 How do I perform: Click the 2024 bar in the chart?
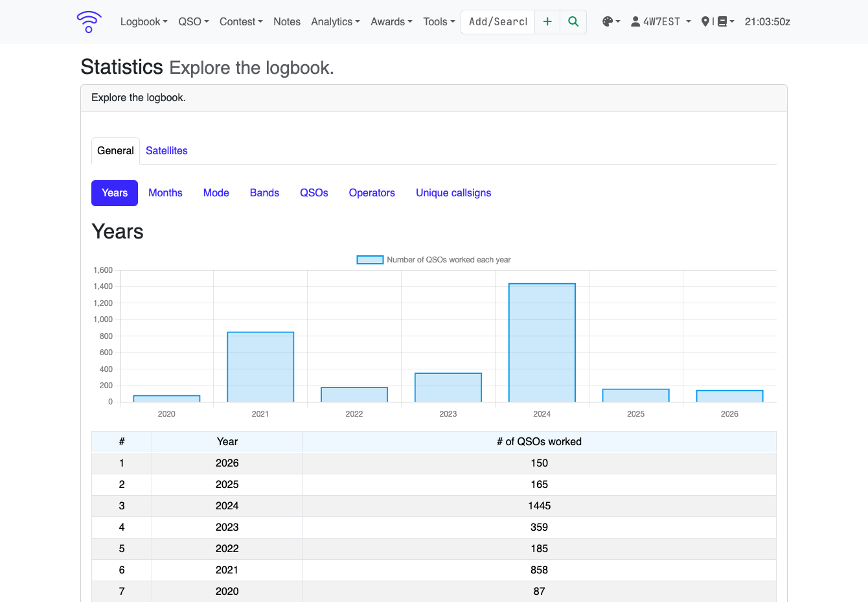[x=542, y=343]
